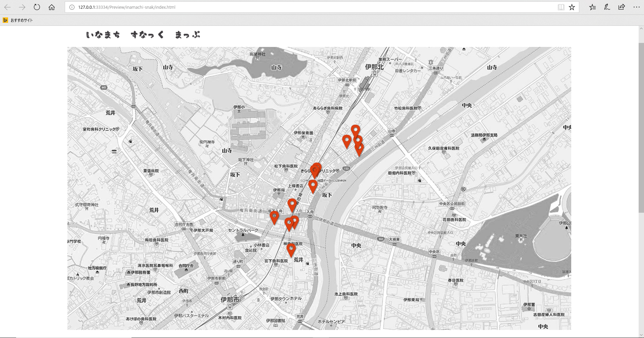This screenshot has height=338, width=644.
Task: Refresh the page with the reload icon
Action: coord(37,7)
